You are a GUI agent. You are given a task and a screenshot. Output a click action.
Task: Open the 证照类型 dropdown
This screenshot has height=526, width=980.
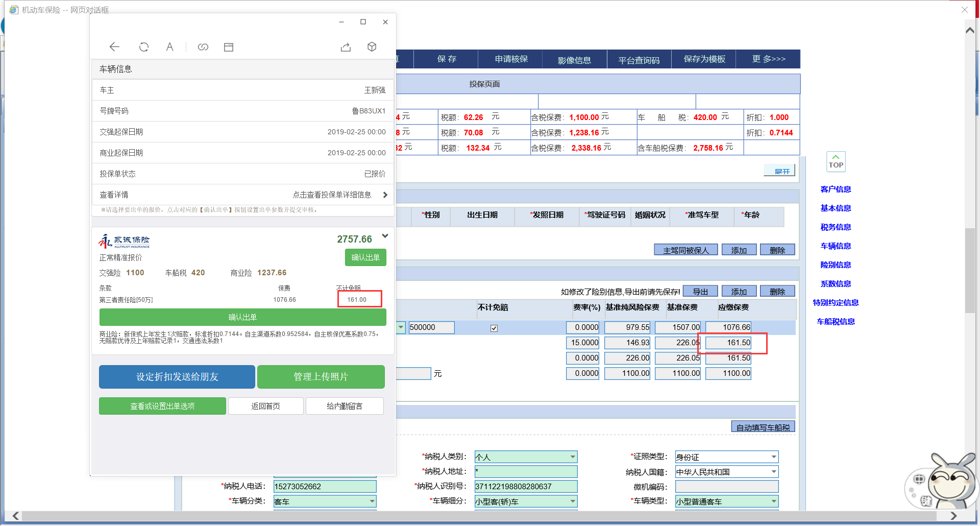[774, 457]
